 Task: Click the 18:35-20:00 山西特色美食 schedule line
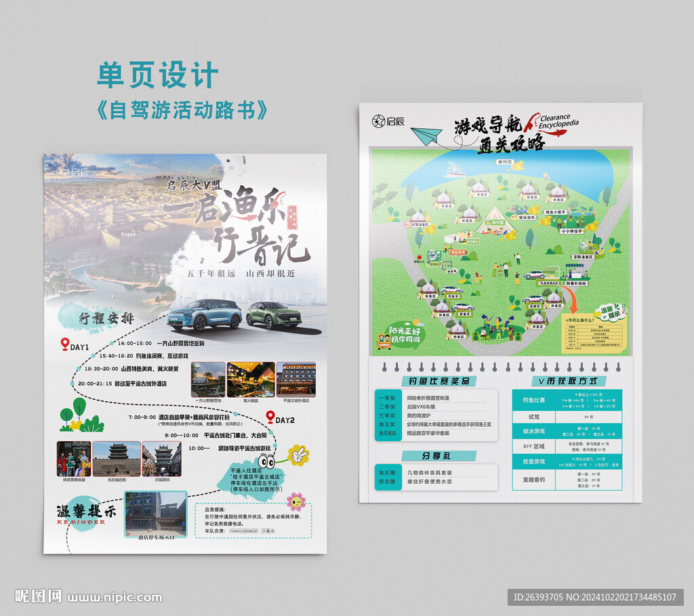tap(131, 369)
